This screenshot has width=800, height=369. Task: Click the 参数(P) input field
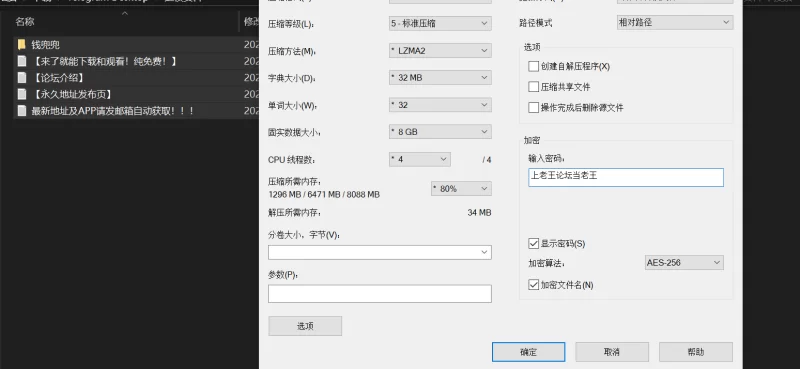pyautogui.click(x=380, y=294)
